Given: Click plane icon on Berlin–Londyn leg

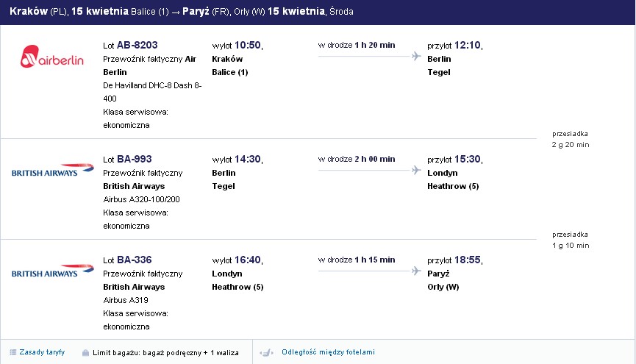Looking at the screenshot, I should click(416, 170).
